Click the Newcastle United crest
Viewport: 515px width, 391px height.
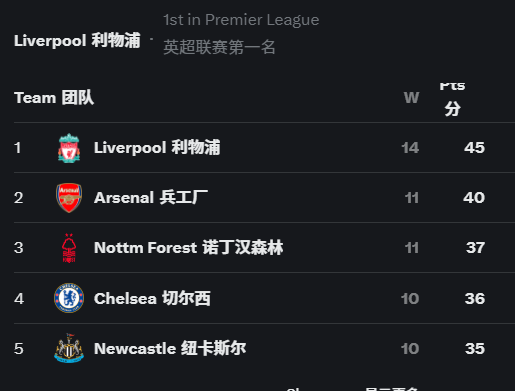coord(69,348)
